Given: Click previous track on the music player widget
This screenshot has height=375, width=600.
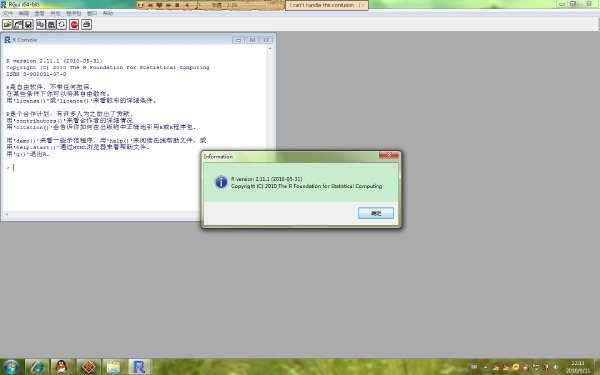Looking at the screenshot, I should click(150, 5).
